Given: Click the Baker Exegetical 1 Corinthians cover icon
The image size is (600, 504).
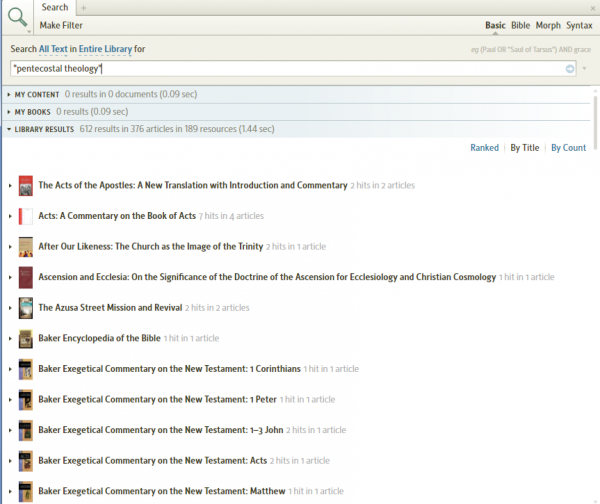Looking at the screenshot, I should click(x=25, y=369).
